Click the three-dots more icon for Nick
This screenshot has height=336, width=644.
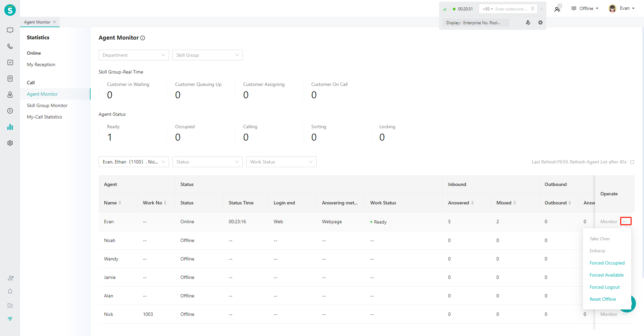(x=625, y=314)
